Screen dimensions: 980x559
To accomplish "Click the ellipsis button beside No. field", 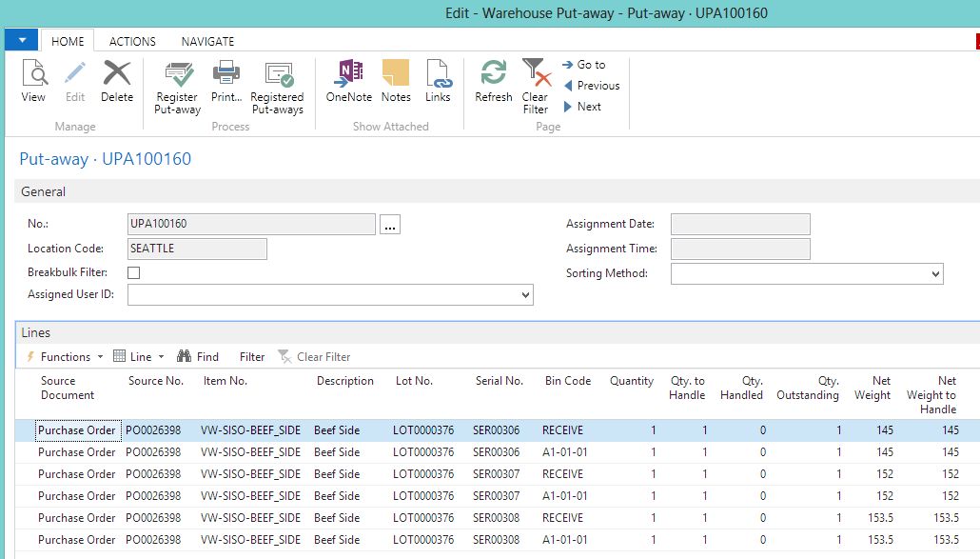I will tap(390, 225).
